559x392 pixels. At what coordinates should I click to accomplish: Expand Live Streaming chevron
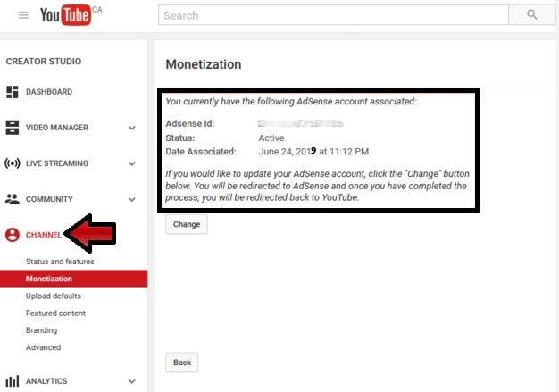pyautogui.click(x=132, y=163)
